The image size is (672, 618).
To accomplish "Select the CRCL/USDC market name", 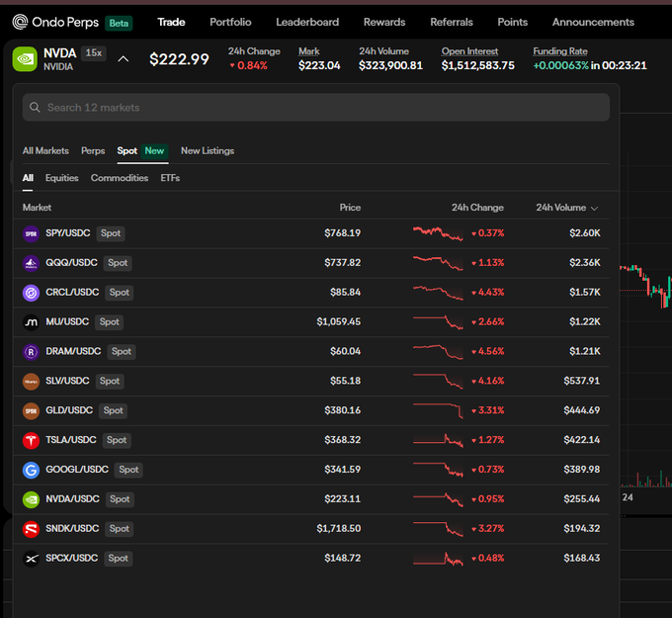I will 72,293.
